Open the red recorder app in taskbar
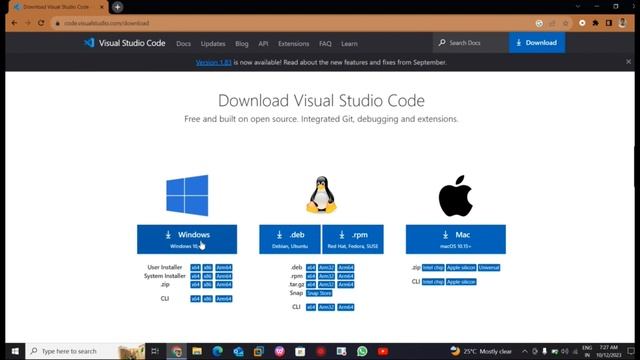Screen dimensions: 640x360 coord(321,351)
